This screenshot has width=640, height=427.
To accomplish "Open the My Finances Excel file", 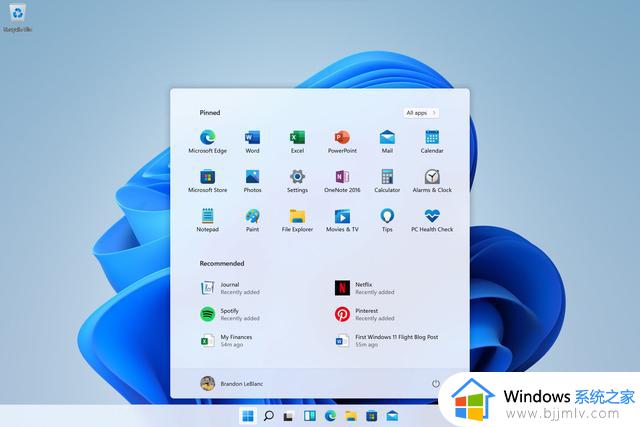I will click(226, 340).
